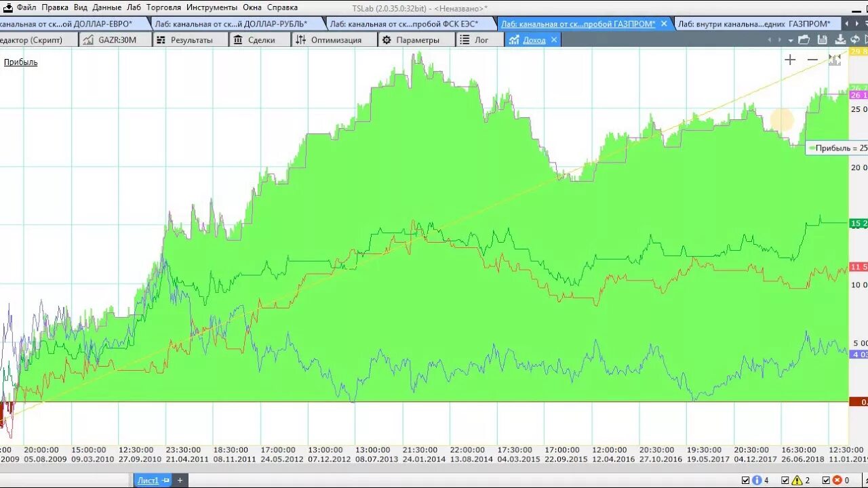Image resolution: width=868 pixels, height=488 pixels.
Task: Click the Прибыль pane label link
Action: (21, 62)
